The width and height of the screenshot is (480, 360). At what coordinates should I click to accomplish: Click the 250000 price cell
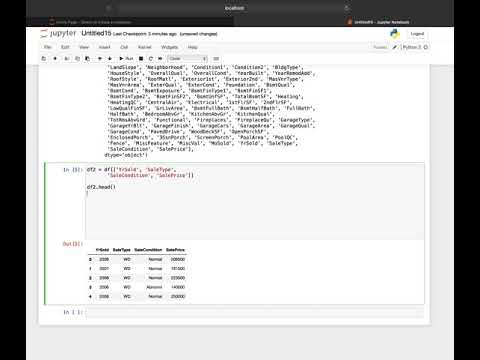(178, 296)
